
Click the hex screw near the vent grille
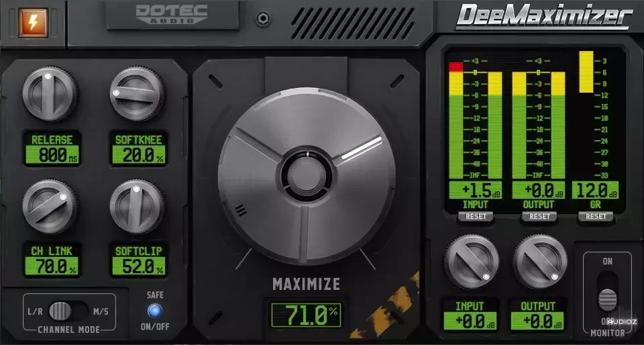click(263, 19)
